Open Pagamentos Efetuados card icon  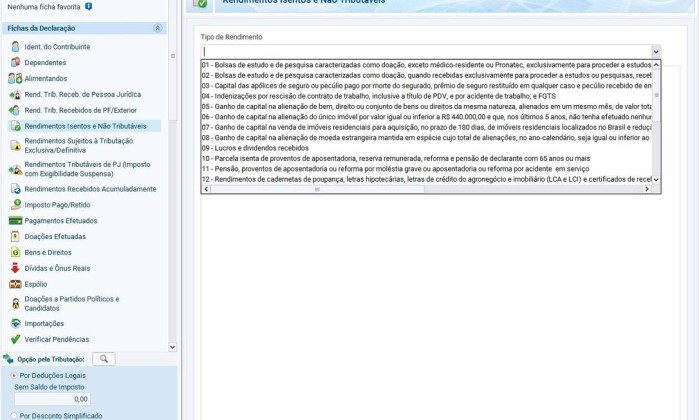15,220
